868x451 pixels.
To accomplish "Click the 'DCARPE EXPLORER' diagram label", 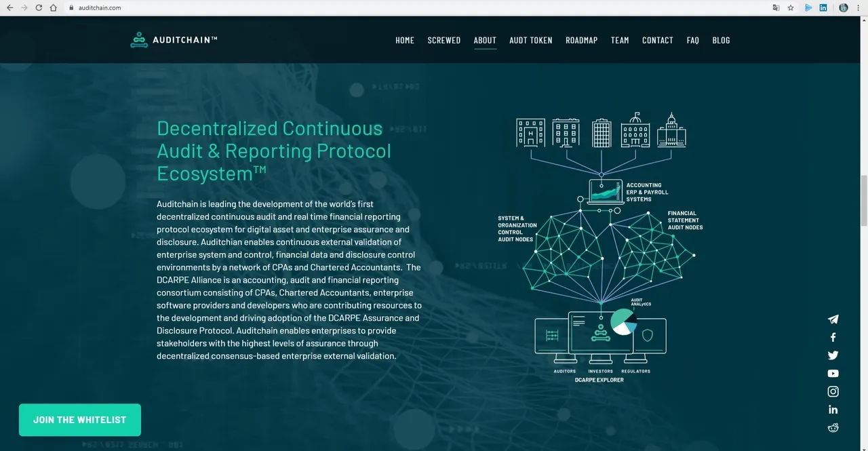I will 599,380.
